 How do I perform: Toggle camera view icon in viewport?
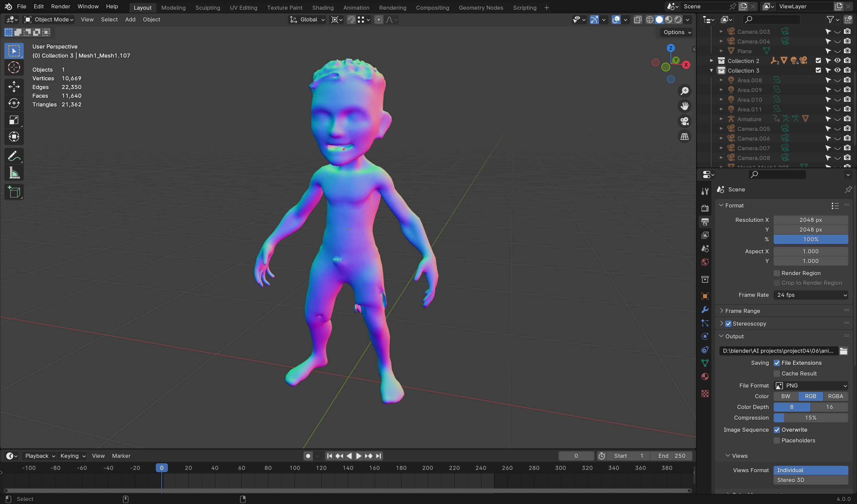pos(684,121)
